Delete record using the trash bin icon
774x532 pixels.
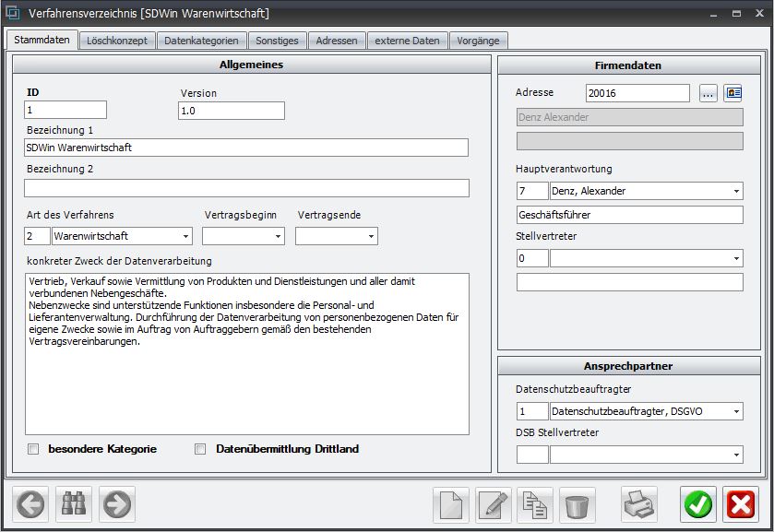578,505
